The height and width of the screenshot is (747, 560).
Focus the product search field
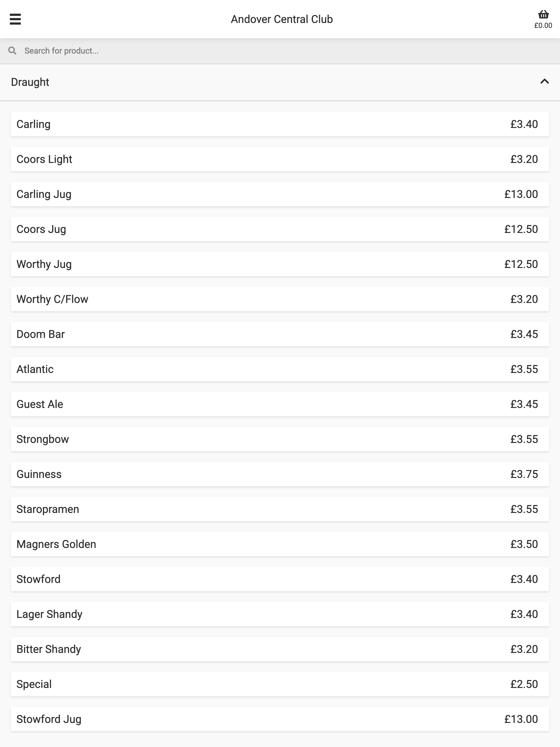(280, 51)
